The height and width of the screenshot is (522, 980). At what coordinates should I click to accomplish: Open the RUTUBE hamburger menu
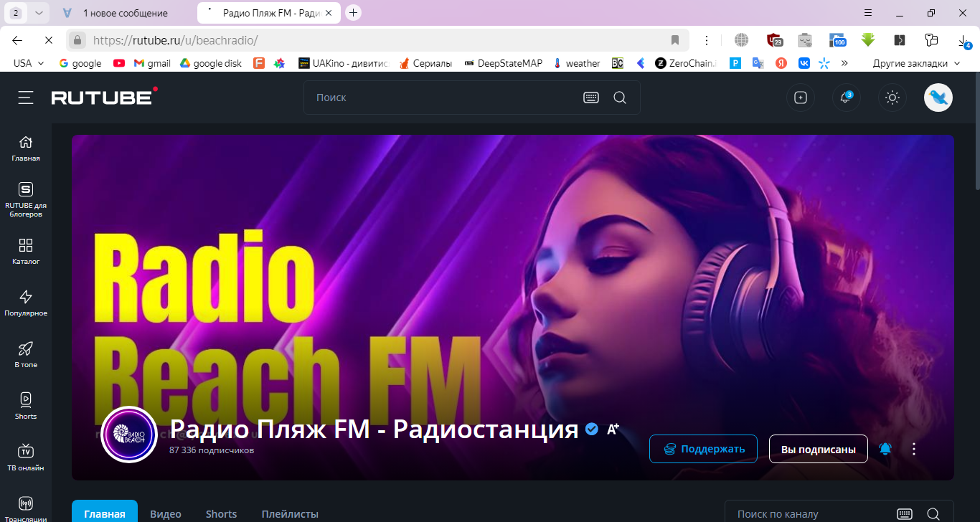26,98
